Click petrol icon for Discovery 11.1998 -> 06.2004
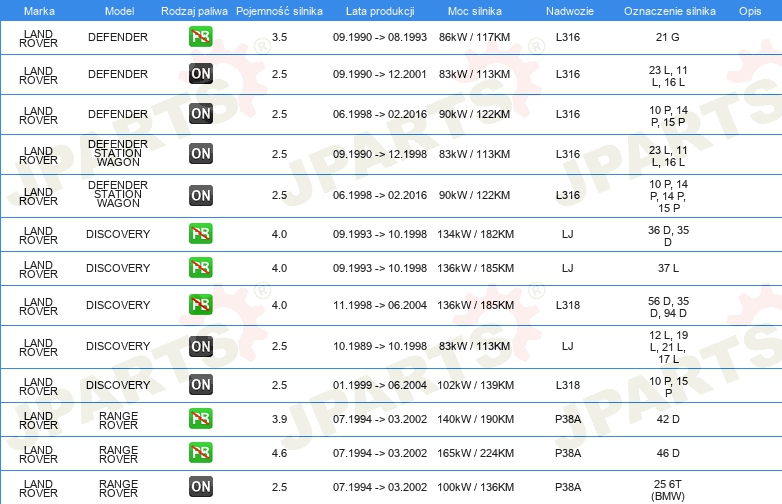Screen dimensions: 782x504 coord(200,305)
